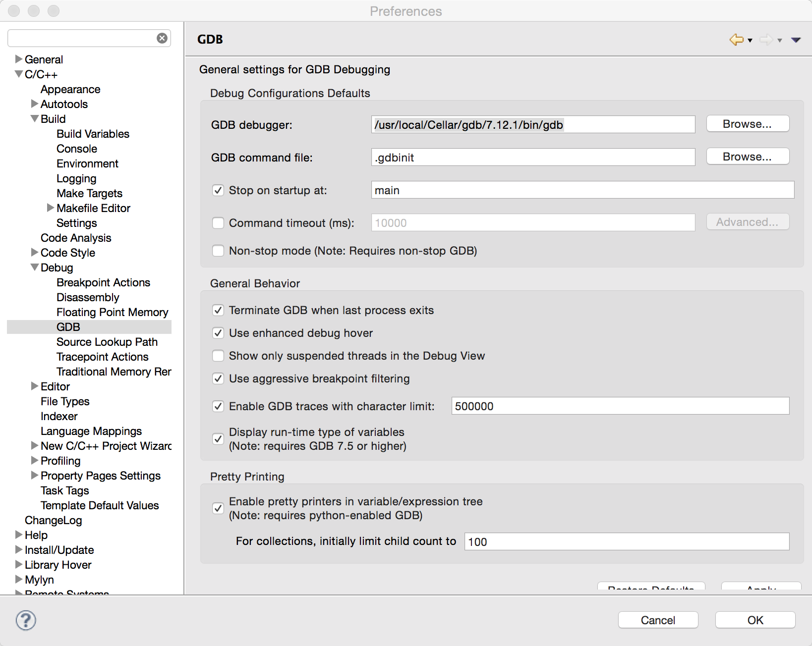This screenshot has width=812, height=646.
Task: Expand the Library Hover node
Action: pos(19,564)
